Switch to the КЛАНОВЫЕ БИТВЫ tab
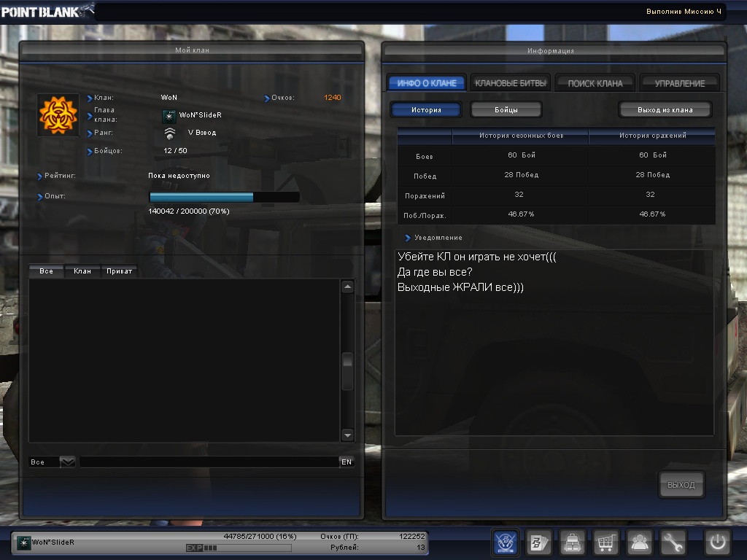747x560 pixels. point(510,83)
